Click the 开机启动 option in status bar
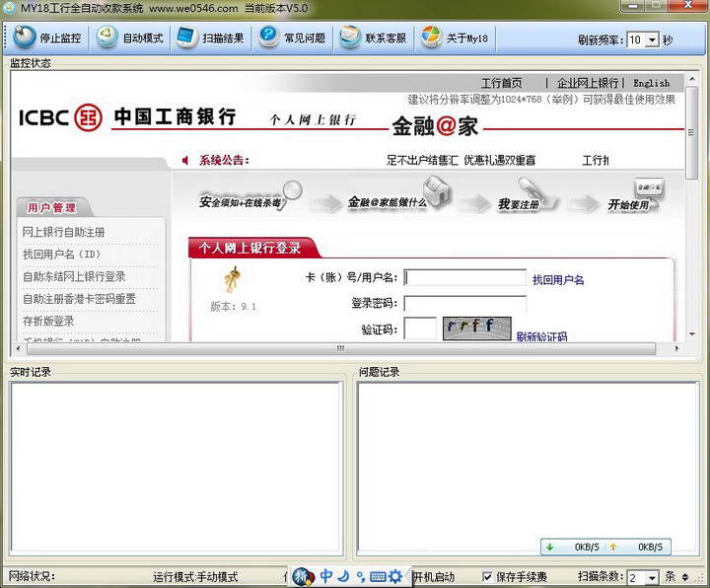This screenshot has width=710, height=588. click(433, 577)
